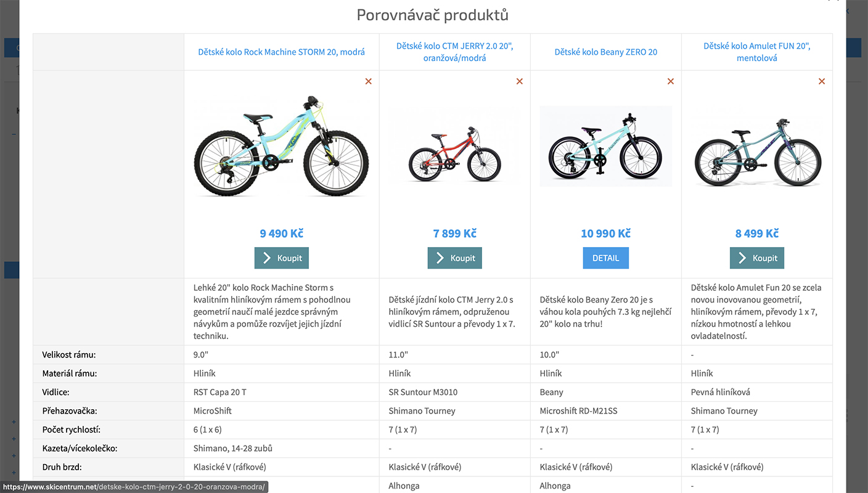868x493 pixels.
Task: Remove Beany ZERO 20 from comparison
Action: point(671,81)
